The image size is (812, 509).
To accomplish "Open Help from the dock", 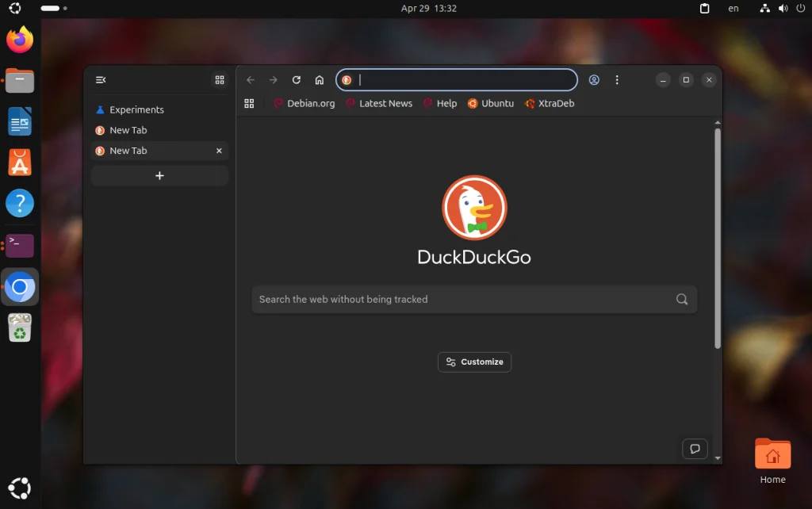I will coord(20,204).
